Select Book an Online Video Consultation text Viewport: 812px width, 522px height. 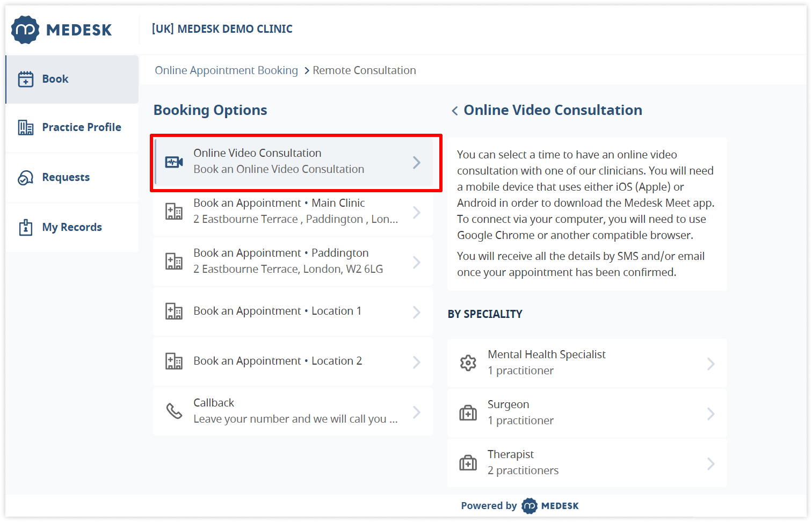[x=279, y=169]
